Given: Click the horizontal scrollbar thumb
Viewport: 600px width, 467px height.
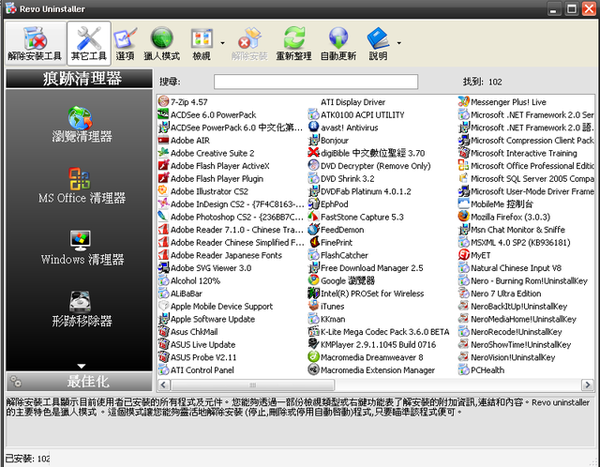Looking at the screenshot, I should (x=253, y=385).
